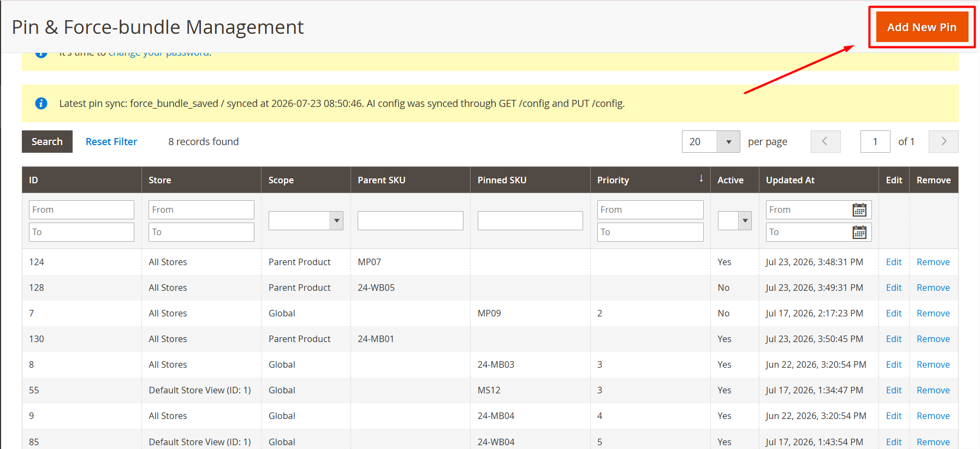Screen dimensions: 980x449
Task: Focus the Priority From filter field
Action: 650,210
